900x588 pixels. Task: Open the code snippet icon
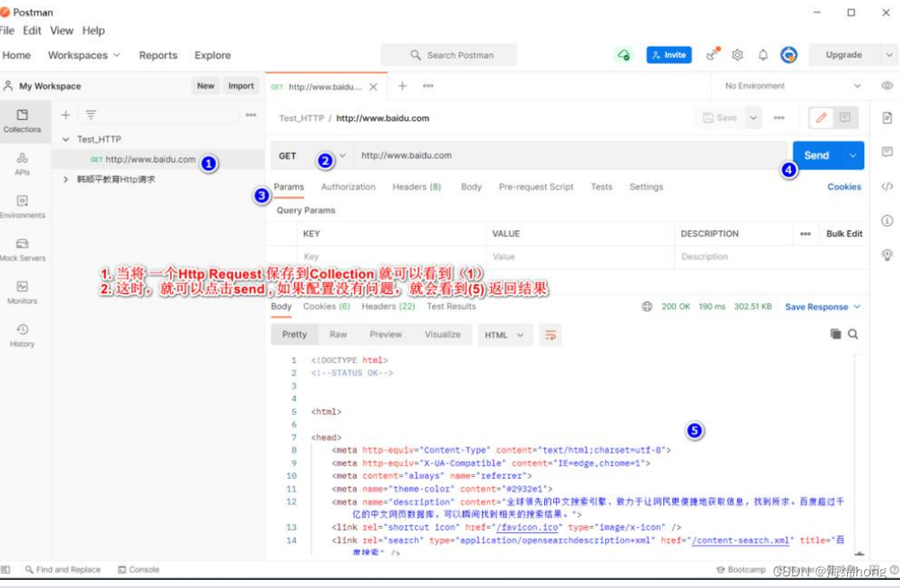point(887,186)
